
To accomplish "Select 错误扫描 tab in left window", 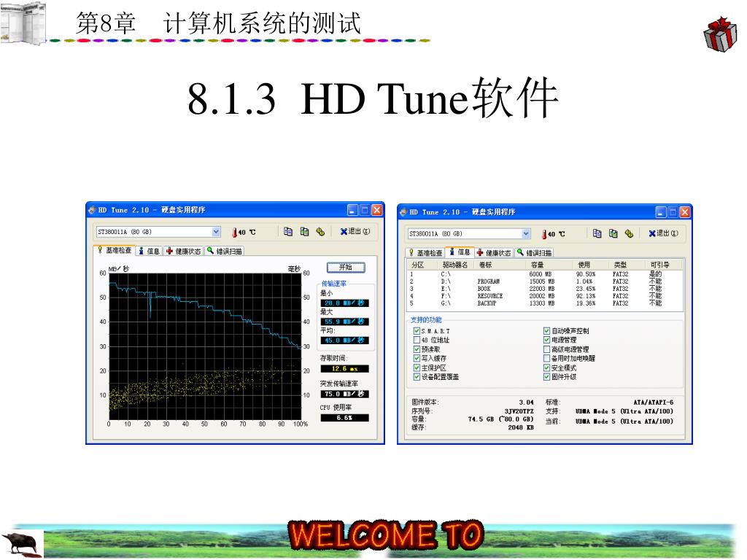I will [225, 251].
